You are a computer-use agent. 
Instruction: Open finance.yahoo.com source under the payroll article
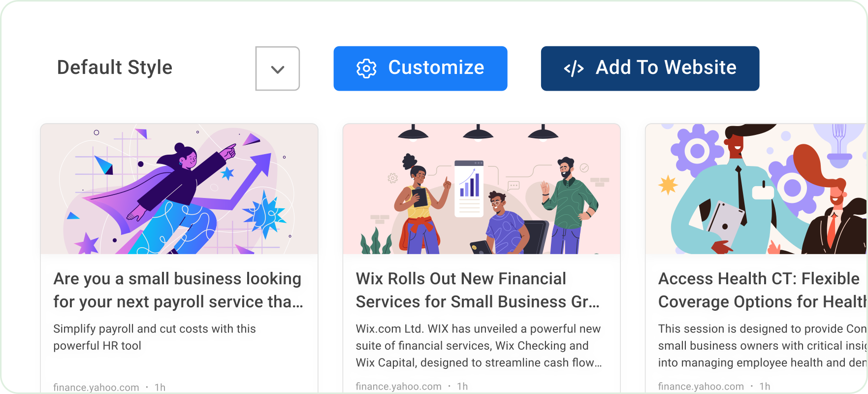coord(96,388)
